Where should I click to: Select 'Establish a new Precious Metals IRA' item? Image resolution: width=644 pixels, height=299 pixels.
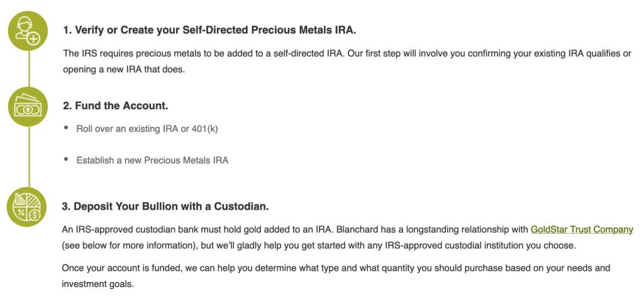click(x=152, y=160)
